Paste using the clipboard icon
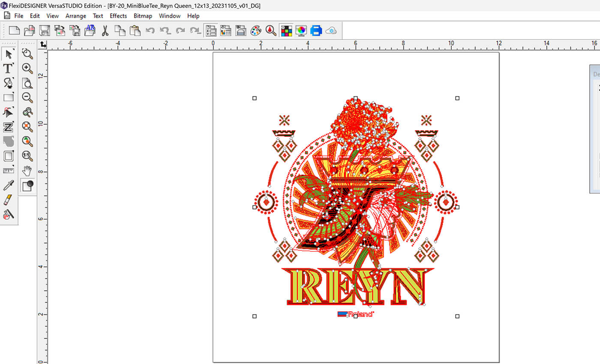600x364 pixels. [x=135, y=30]
